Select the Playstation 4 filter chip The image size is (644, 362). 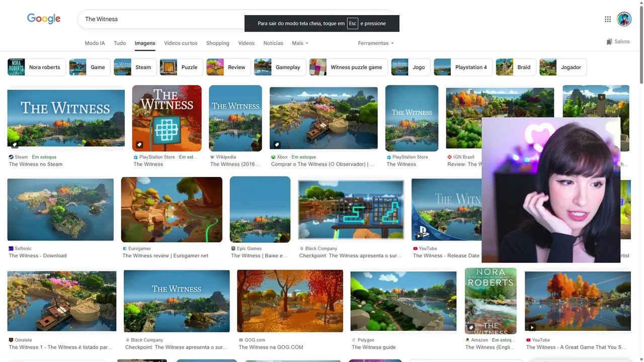(463, 67)
